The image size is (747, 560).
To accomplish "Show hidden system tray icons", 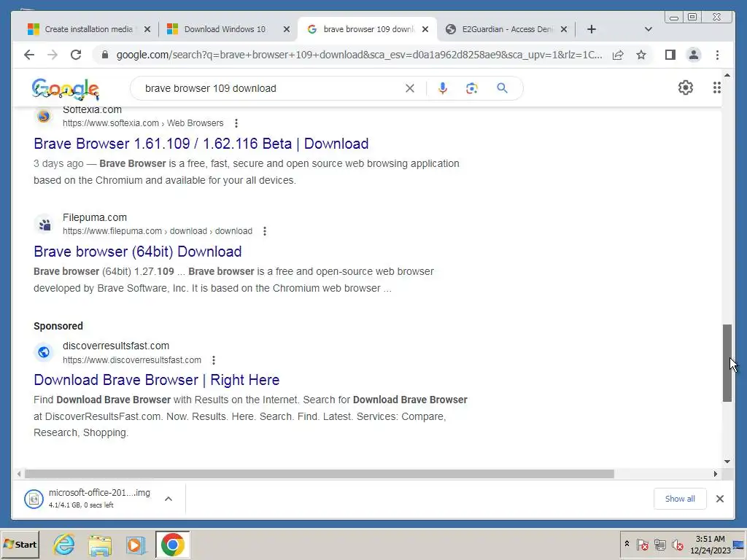I will tap(627, 544).
